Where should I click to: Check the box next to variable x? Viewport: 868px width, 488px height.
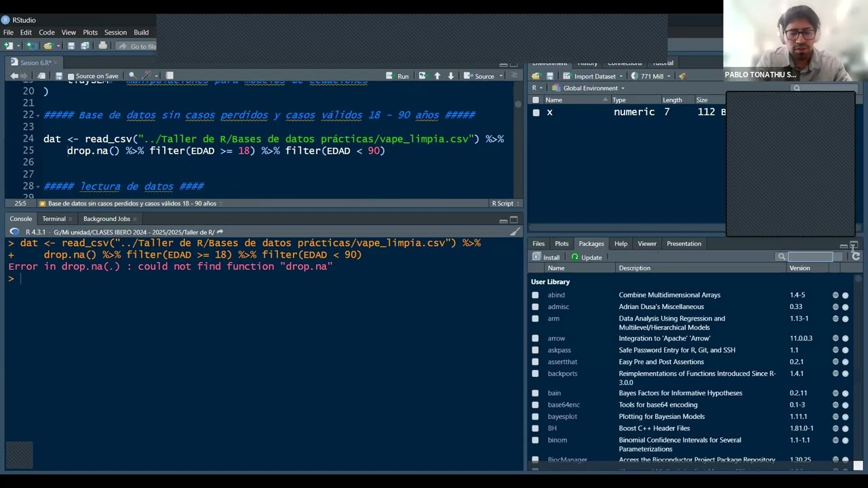pos(536,113)
